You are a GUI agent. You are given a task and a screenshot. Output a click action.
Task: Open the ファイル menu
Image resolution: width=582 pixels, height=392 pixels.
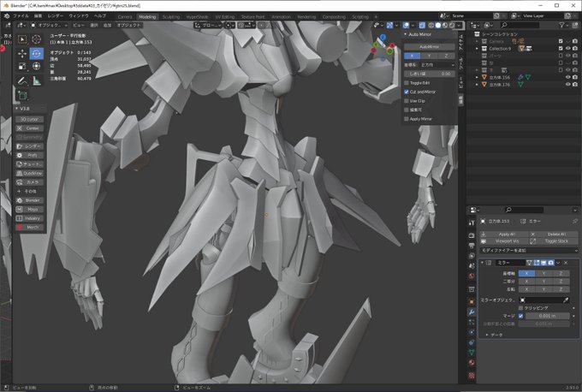coord(20,16)
